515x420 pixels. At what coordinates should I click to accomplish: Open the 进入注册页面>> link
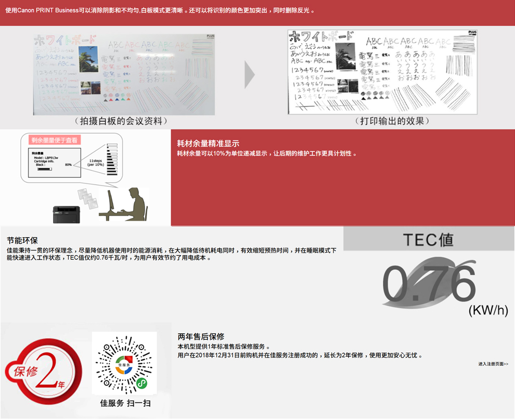click(x=493, y=364)
